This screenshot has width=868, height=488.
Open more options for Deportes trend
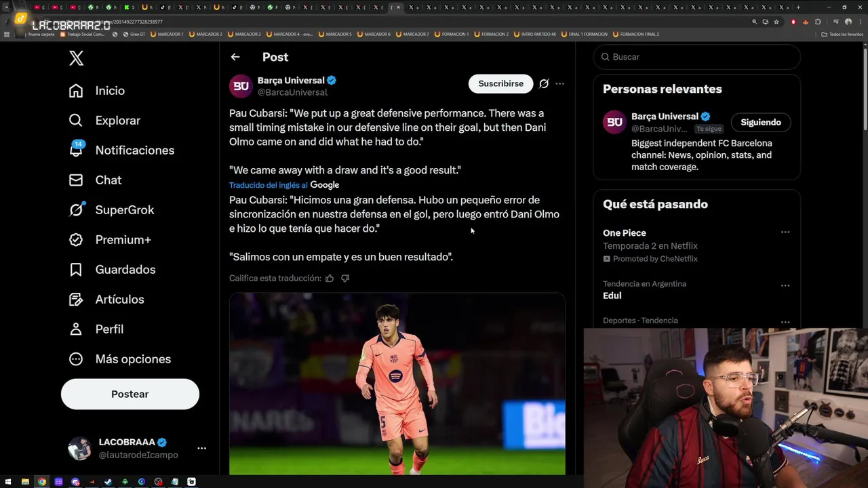pos(785,322)
